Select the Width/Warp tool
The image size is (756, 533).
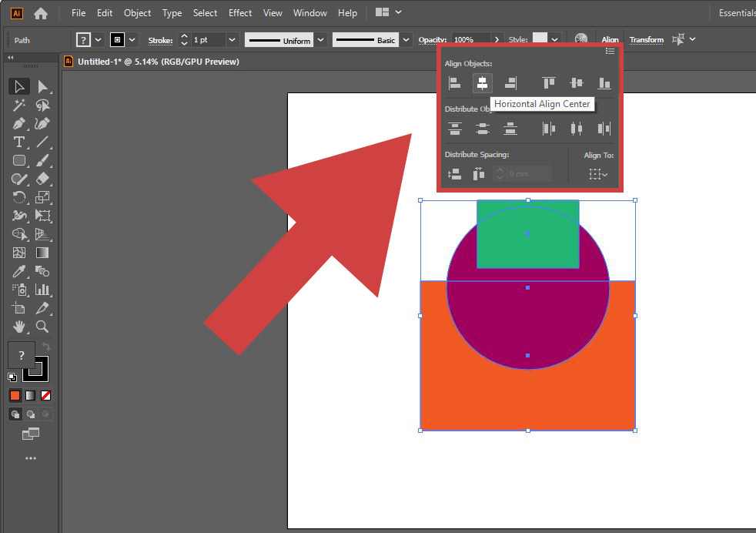pyautogui.click(x=19, y=216)
